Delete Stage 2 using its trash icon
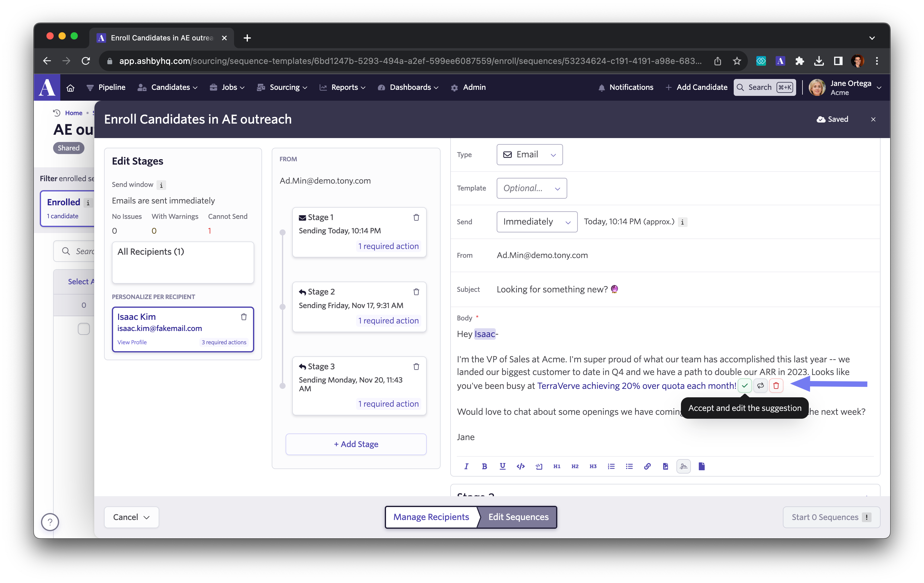This screenshot has height=583, width=924. (416, 292)
